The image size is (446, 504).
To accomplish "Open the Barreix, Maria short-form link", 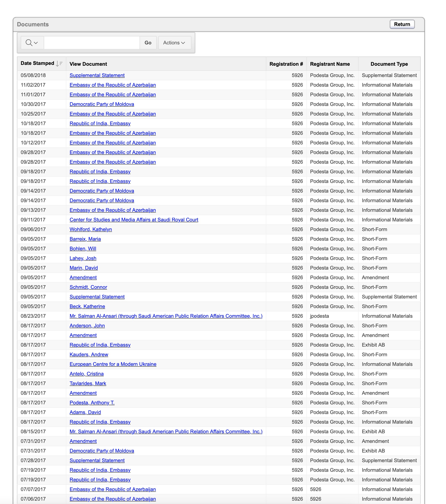I will (85, 239).
